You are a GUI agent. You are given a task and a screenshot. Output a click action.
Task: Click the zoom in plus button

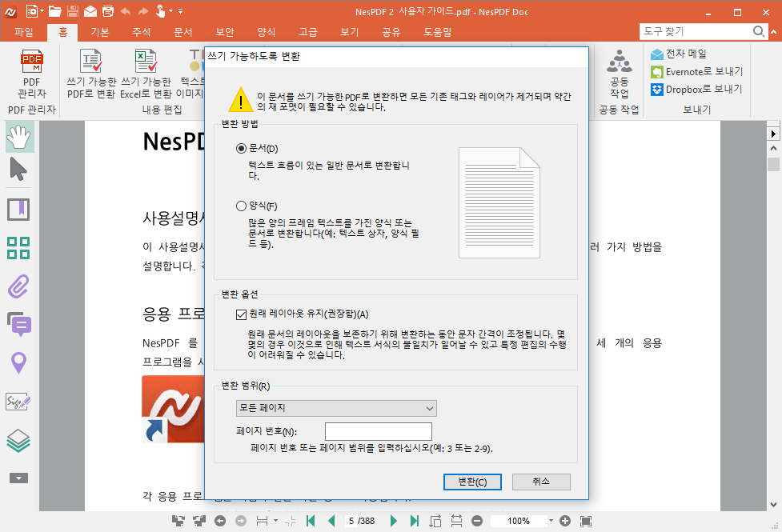point(565,521)
